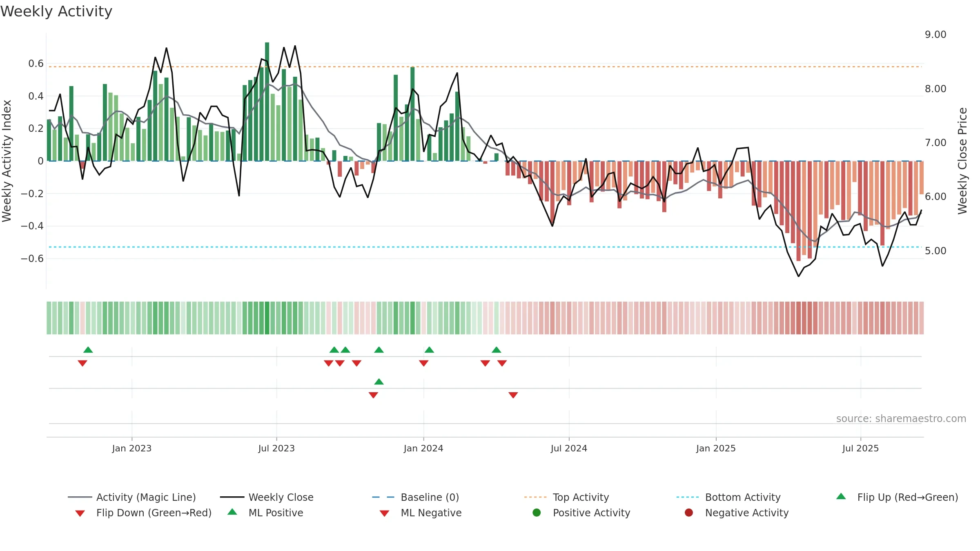Toggle Bottom Activity legend item

tap(728, 497)
